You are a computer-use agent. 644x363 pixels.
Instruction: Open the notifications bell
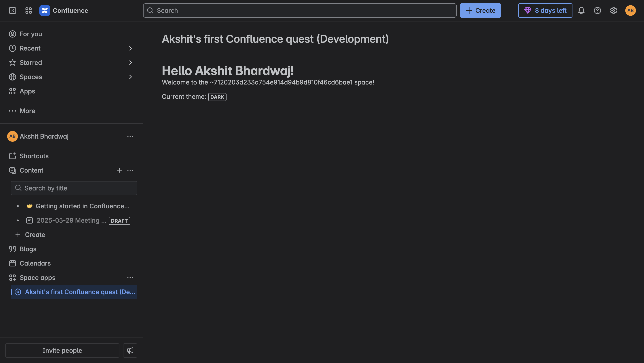(x=581, y=11)
